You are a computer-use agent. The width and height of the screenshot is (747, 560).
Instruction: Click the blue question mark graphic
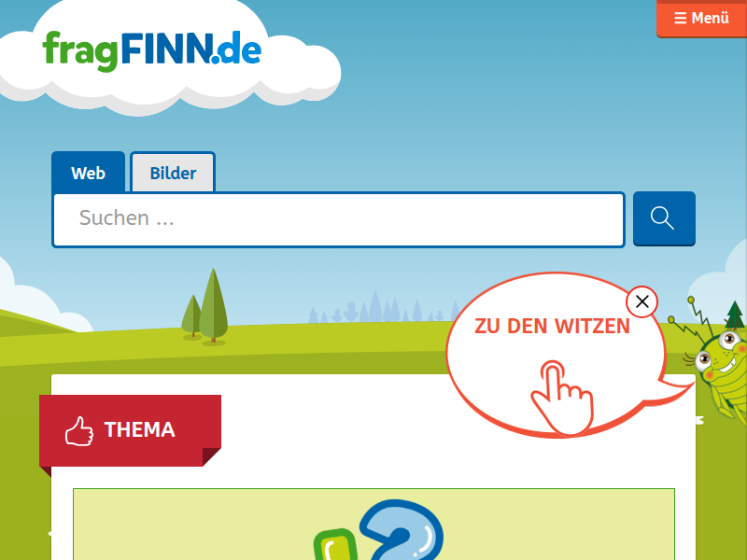coord(402,529)
